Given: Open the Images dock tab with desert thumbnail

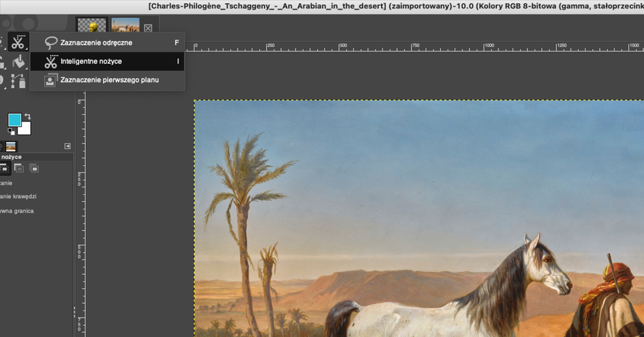Looking at the screenshot, I should 11,146.
